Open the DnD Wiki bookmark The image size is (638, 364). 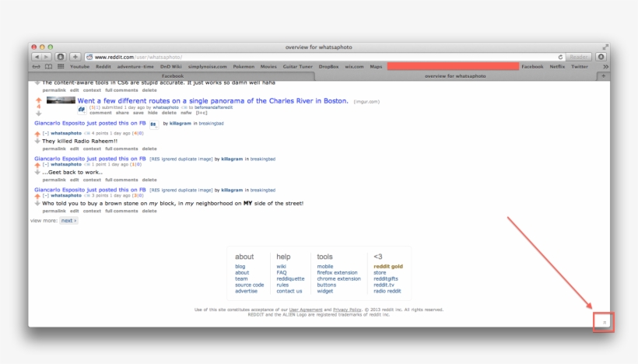(x=171, y=66)
